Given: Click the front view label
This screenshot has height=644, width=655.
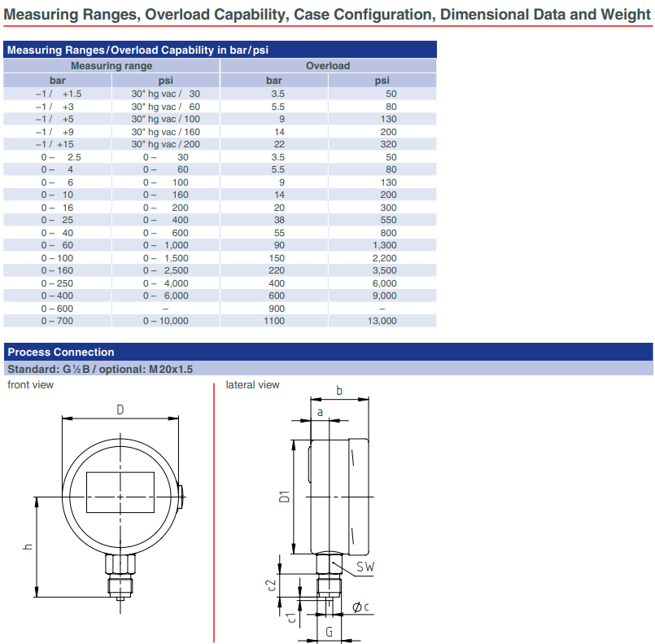Looking at the screenshot, I should point(30,385).
